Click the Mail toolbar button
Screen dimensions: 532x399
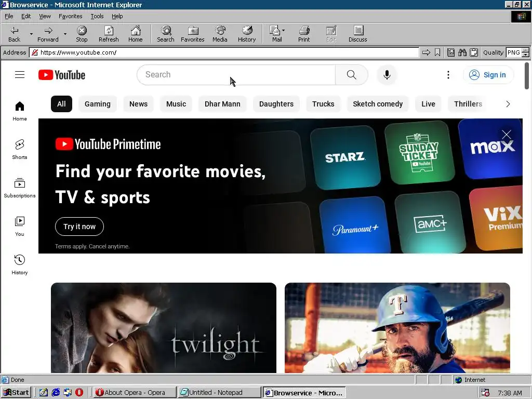coord(275,34)
